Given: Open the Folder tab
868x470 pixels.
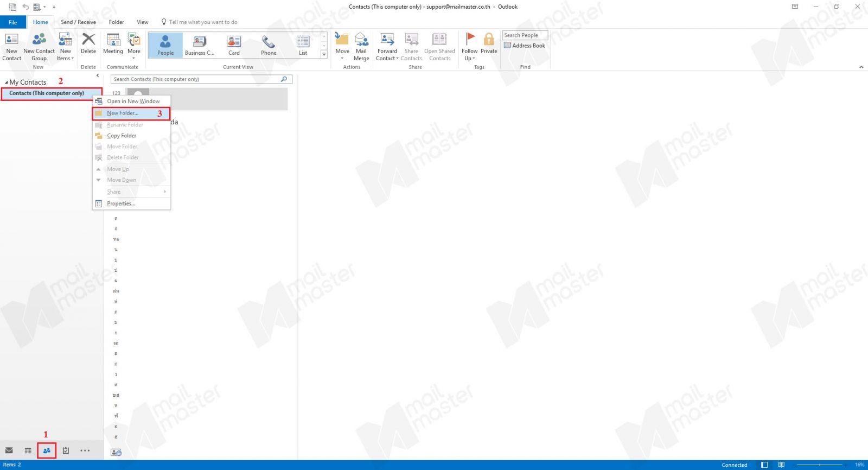Looking at the screenshot, I should 116,22.
